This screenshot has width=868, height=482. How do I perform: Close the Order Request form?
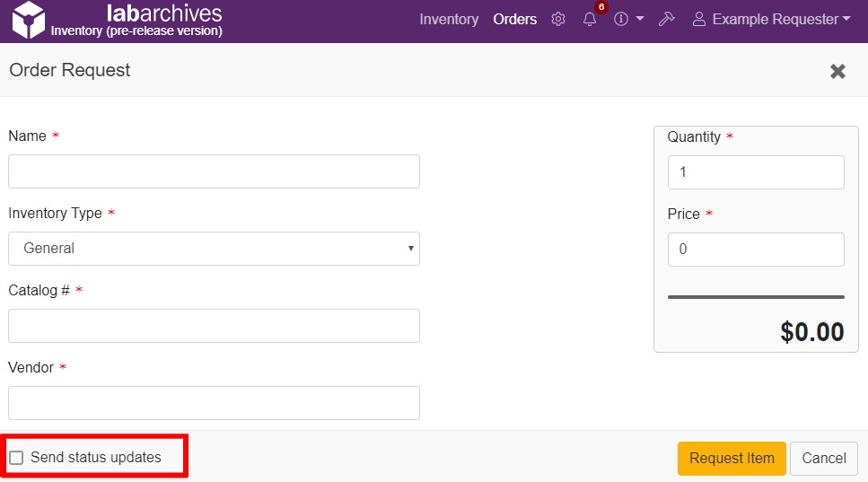click(x=837, y=71)
